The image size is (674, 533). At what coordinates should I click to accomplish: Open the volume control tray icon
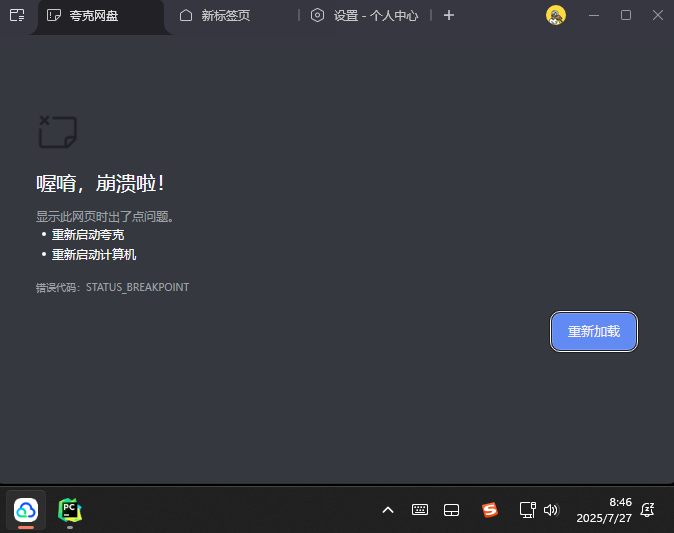pyautogui.click(x=551, y=510)
